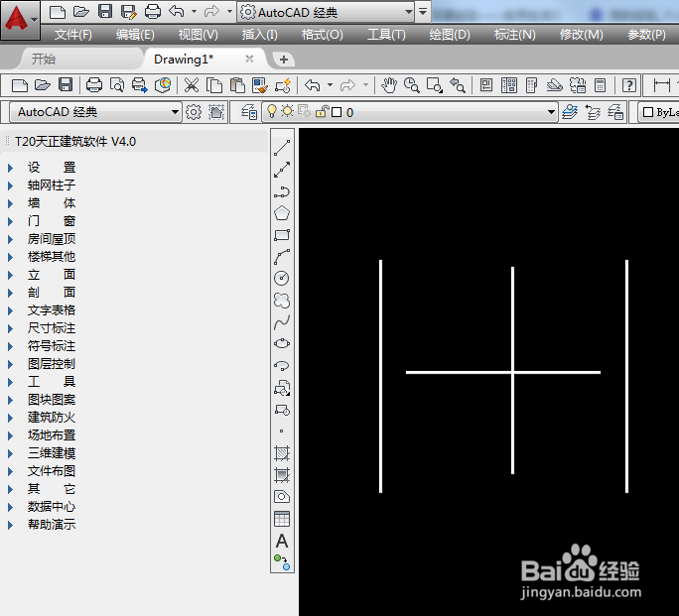679x616 pixels.
Task: Open the title bar AutoCAD 经典 workspace dropdown
Action: pos(408,12)
